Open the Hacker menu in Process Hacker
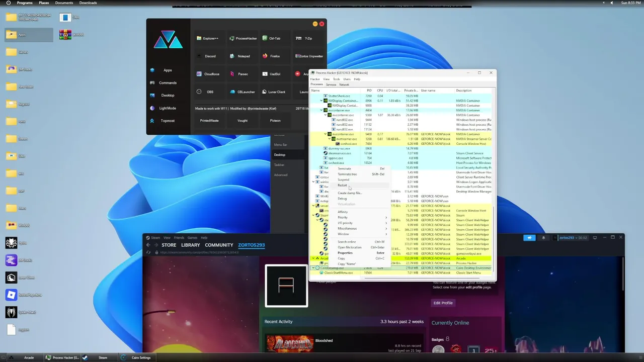The image size is (644, 362). [315, 79]
